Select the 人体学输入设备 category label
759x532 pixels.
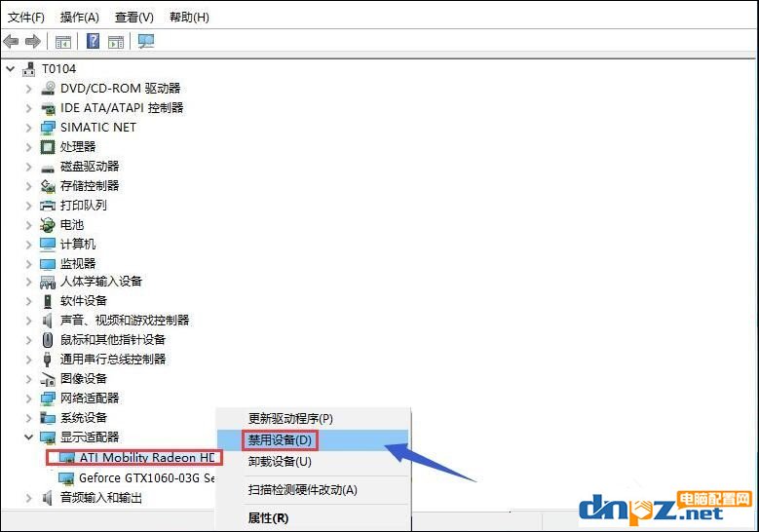pyautogui.click(x=101, y=282)
